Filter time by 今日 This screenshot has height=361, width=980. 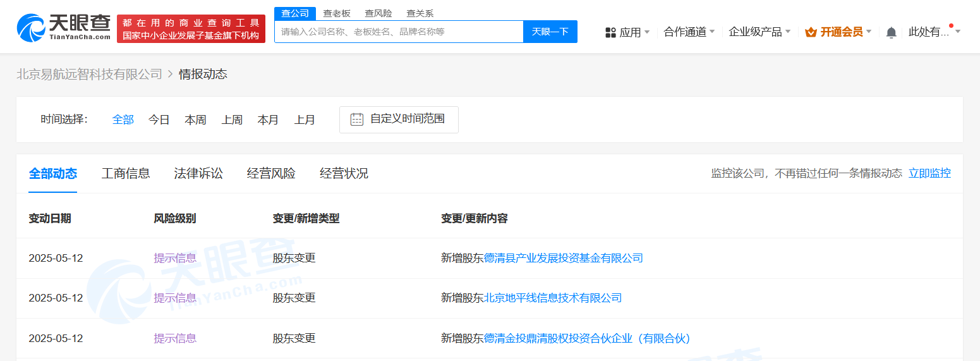click(159, 119)
